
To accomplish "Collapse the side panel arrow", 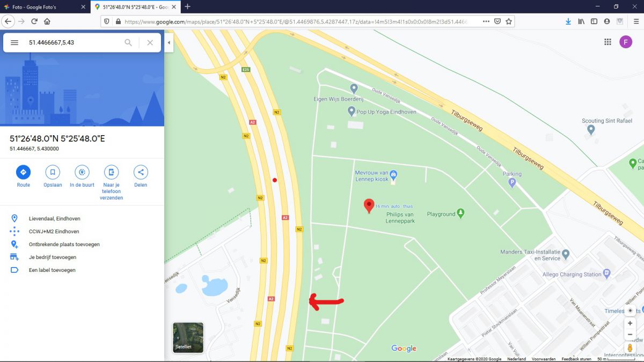I will pyautogui.click(x=169, y=42).
